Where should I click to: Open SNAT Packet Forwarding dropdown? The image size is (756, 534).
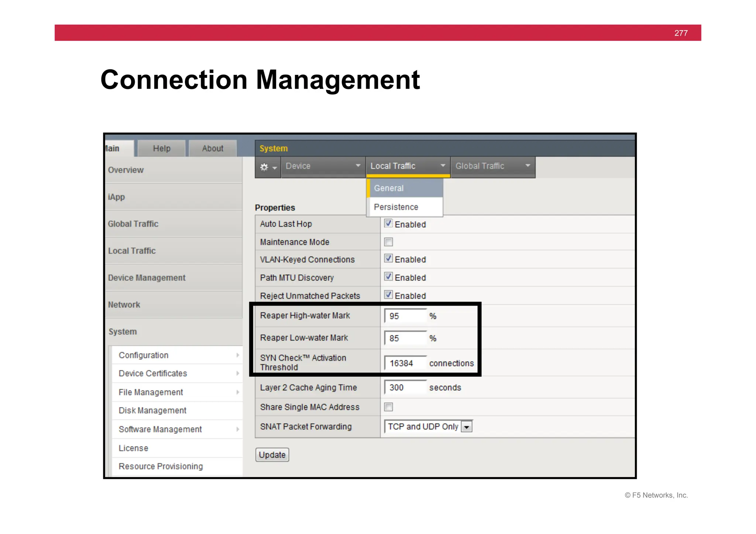[x=428, y=427]
